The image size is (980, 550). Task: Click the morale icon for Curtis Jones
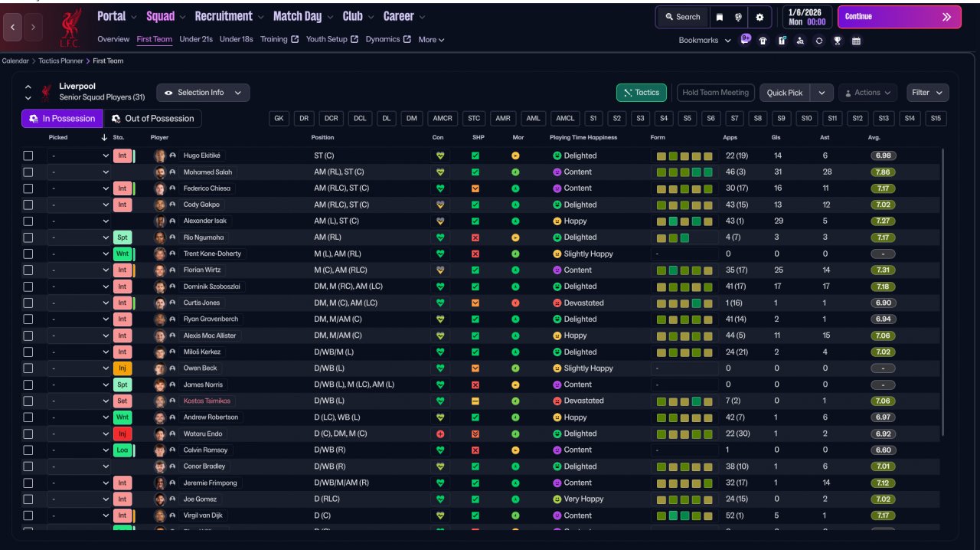[x=515, y=303]
